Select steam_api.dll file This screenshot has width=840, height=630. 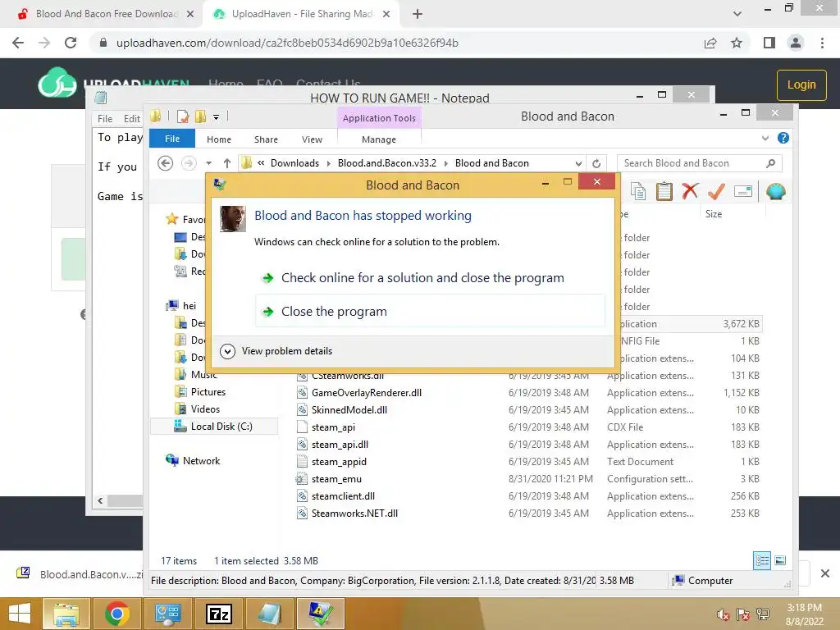point(340,444)
